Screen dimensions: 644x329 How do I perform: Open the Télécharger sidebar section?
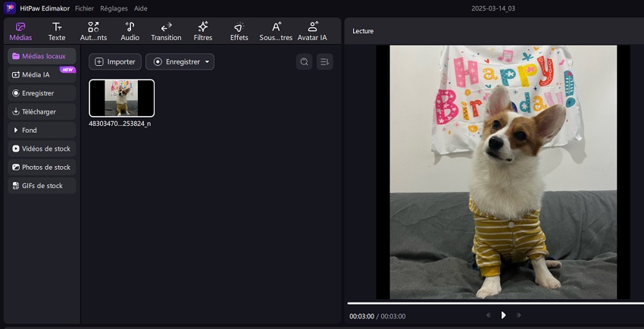click(42, 111)
